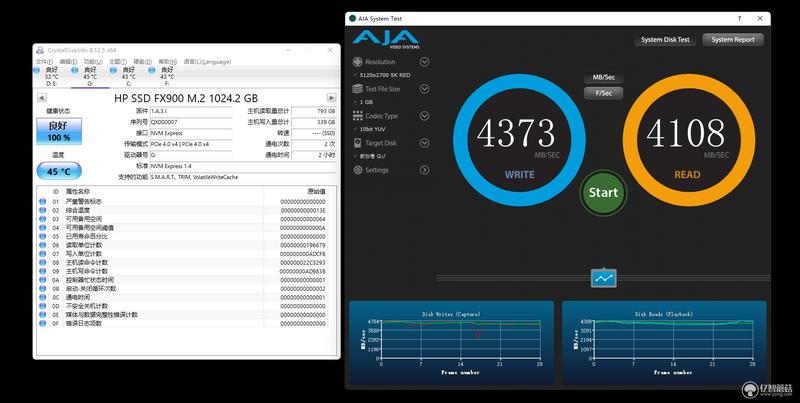Image resolution: width=800 pixels, height=403 pixels.
Task: Open the 主题(T) menu
Action: click(x=118, y=61)
